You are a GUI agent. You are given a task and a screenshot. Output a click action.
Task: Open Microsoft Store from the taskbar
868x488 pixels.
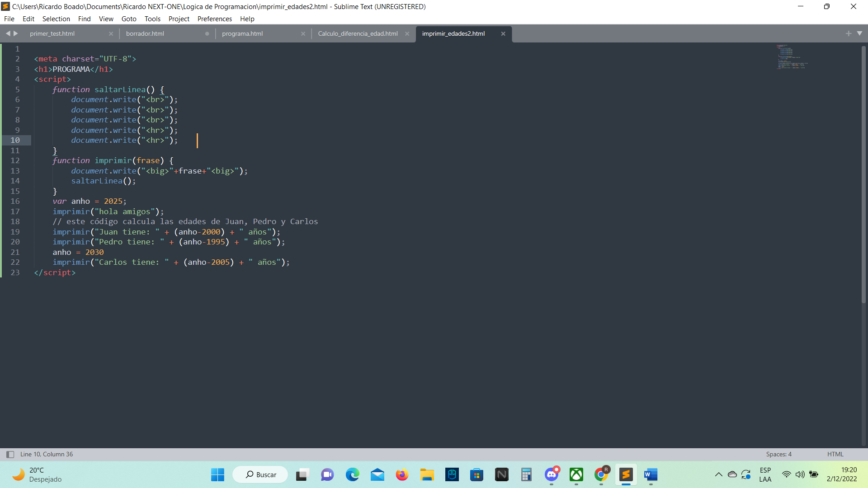(x=476, y=474)
